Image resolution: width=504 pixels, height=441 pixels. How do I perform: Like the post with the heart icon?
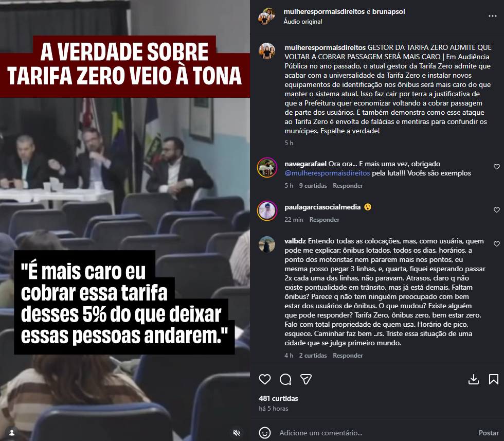coord(264,379)
